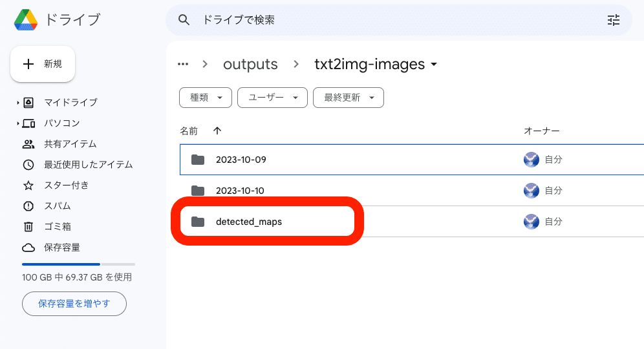Click owner avatar in detected_maps row
644x349 pixels.
pyautogui.click(x=531, y=222)
